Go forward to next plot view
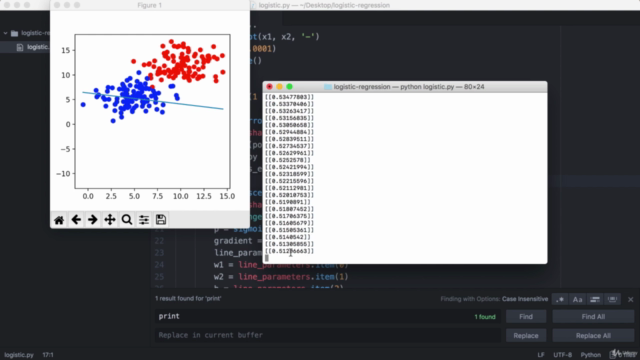Image resolution: width=640 pixels, height=360 pixels. [93, 220]
